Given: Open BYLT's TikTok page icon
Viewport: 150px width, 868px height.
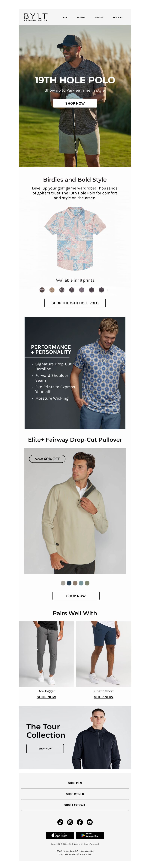Looking at the screenshot, I should (61, 822).
